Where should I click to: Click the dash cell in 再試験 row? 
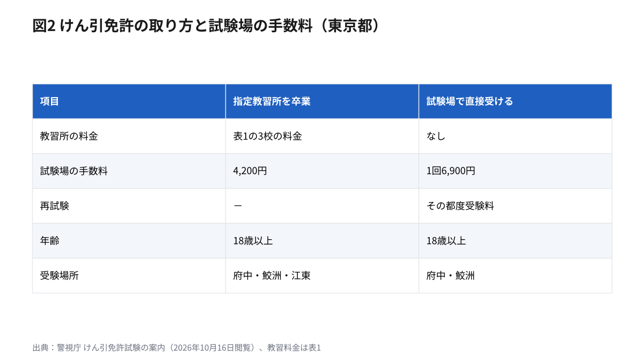point(322,206)
